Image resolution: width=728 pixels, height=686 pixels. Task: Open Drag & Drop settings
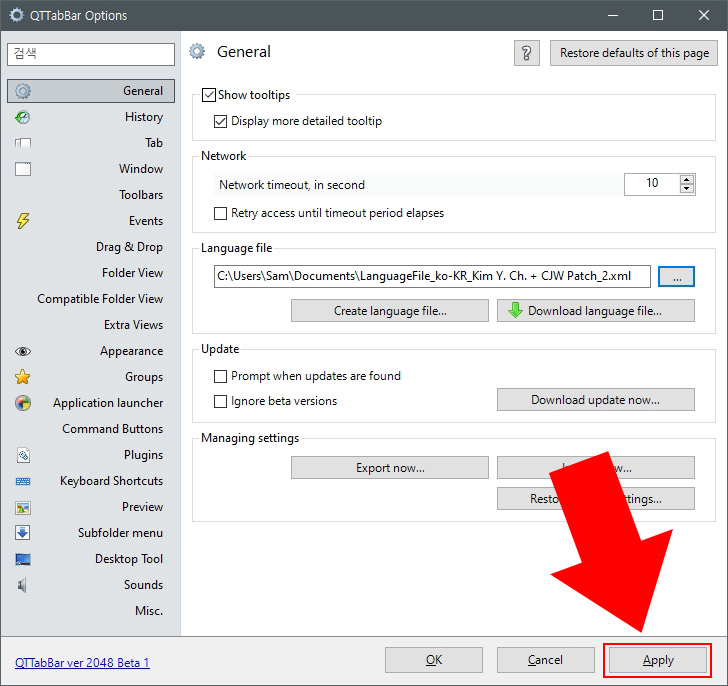(91, 247)
